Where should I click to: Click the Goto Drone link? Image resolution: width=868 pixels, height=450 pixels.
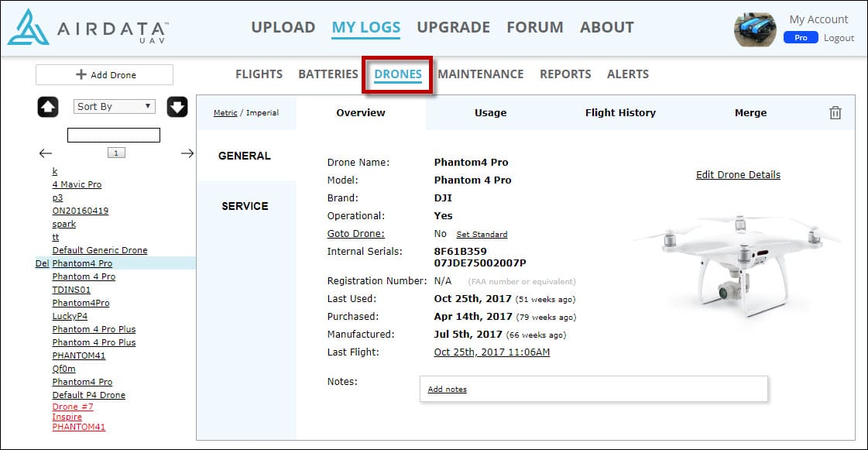[356, 234]
